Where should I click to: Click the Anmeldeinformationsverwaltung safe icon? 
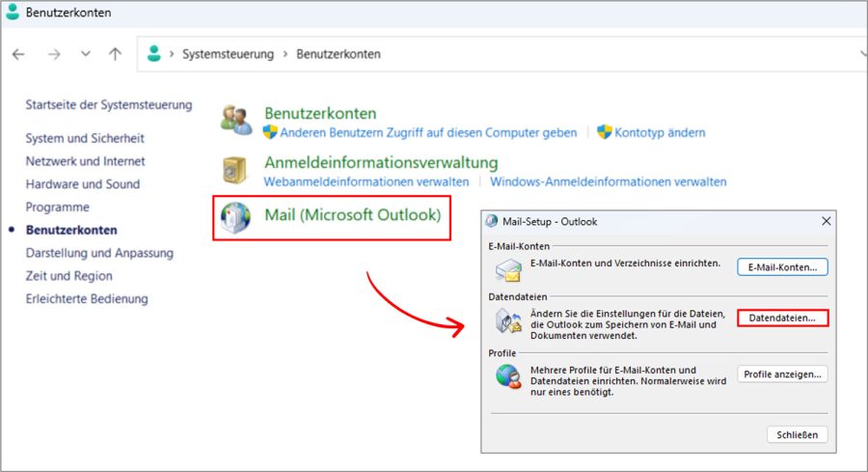(234, 170)
